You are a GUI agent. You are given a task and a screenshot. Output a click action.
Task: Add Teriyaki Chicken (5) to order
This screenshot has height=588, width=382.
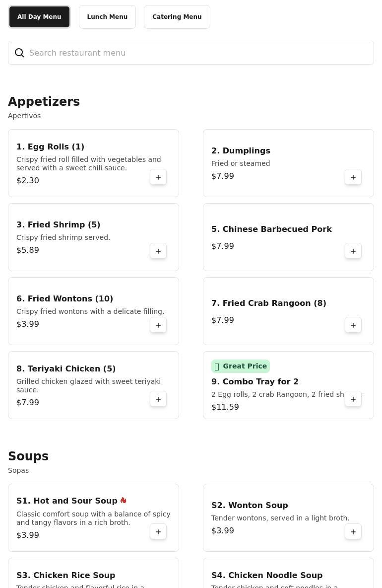[158, 399]
